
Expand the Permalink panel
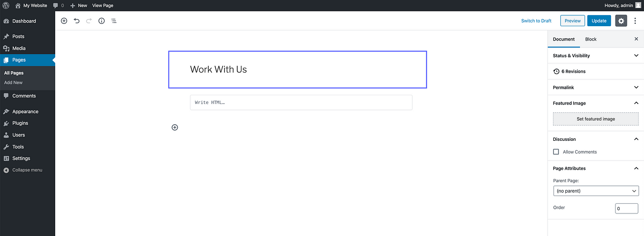pyautogui.click(x=596, y=87)
